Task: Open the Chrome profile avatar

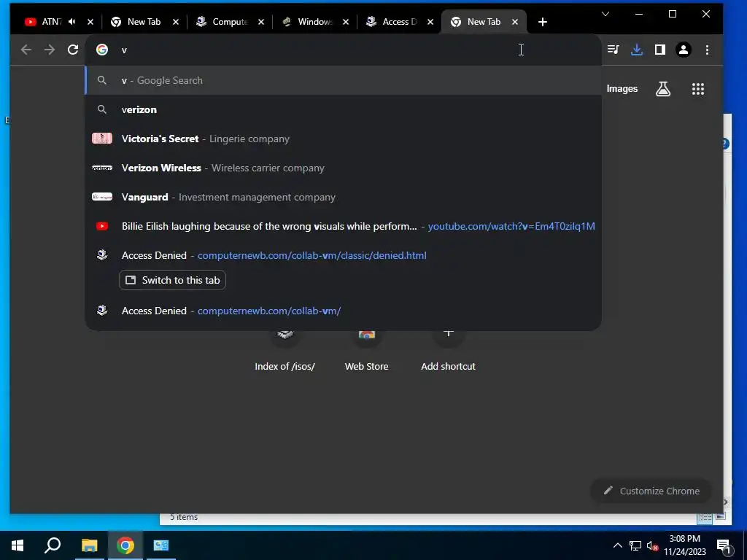Action: [x=683, y=50]
